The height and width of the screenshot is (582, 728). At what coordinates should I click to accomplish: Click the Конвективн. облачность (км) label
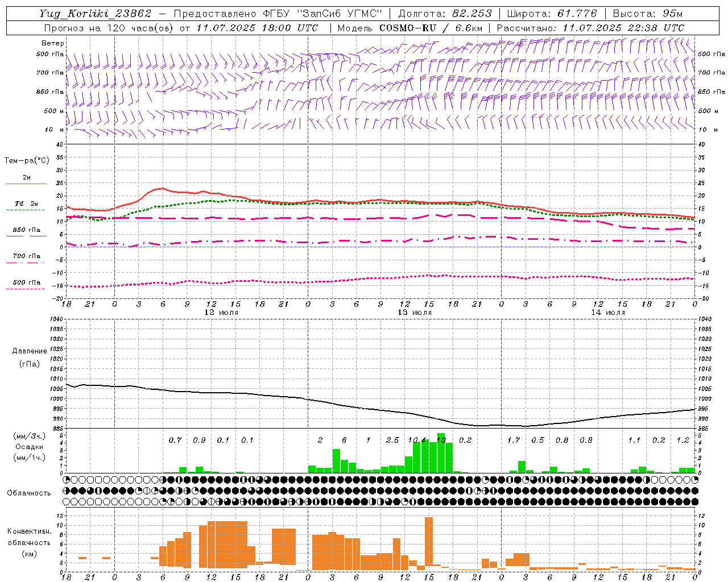30,542
